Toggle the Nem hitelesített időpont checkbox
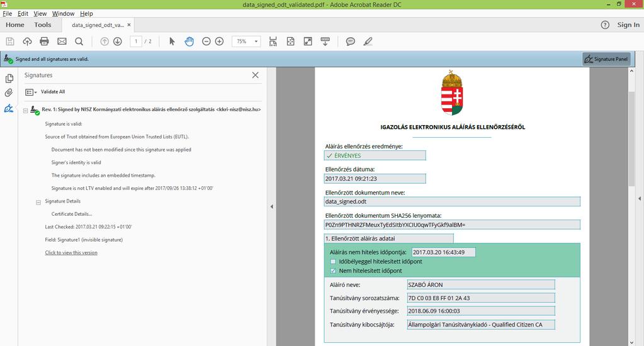644x346 pixels. click(x=333, y=271)
